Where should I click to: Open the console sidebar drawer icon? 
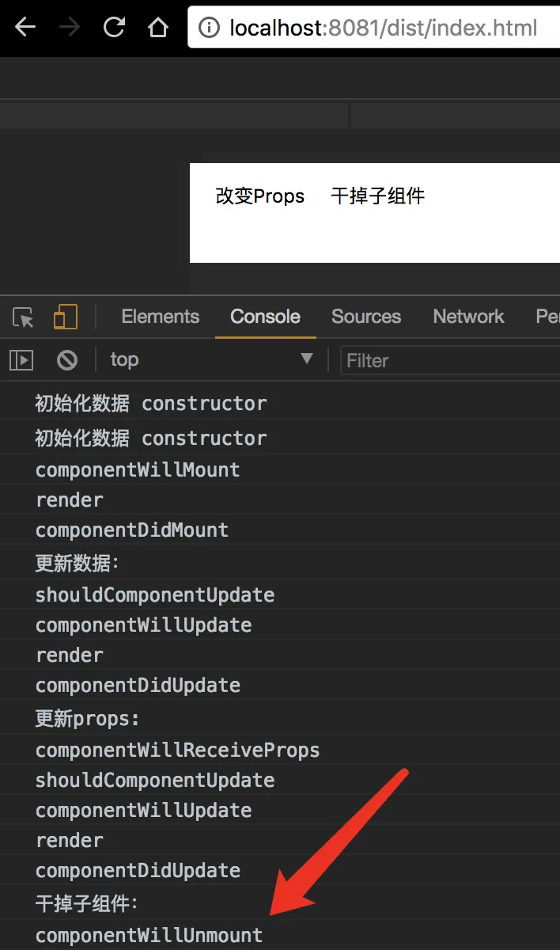click(x=21, y=360)
